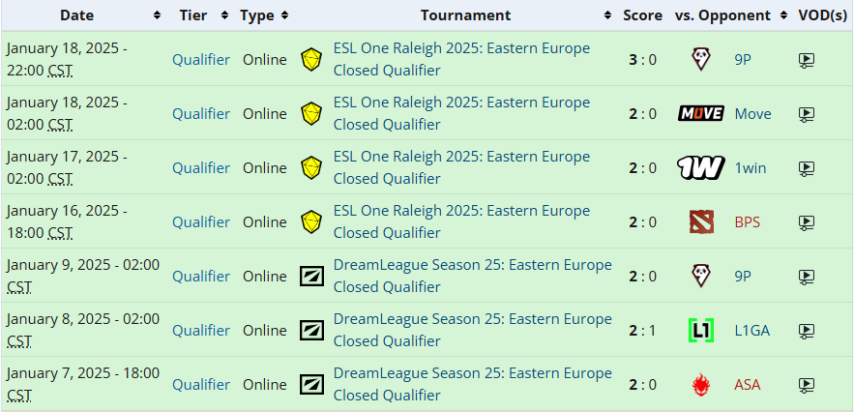The height and width of the screenshot is (412, 854).
Task: Open ESL One Raleigh 2025 link in first row
Action: pos(461,59)
